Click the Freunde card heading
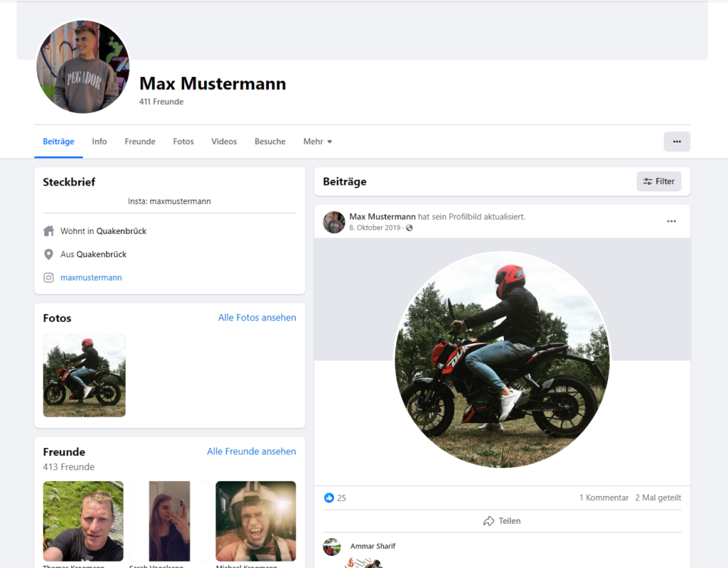Image resolution: width=728 pixels, height=568 pixels. [64, 452]
